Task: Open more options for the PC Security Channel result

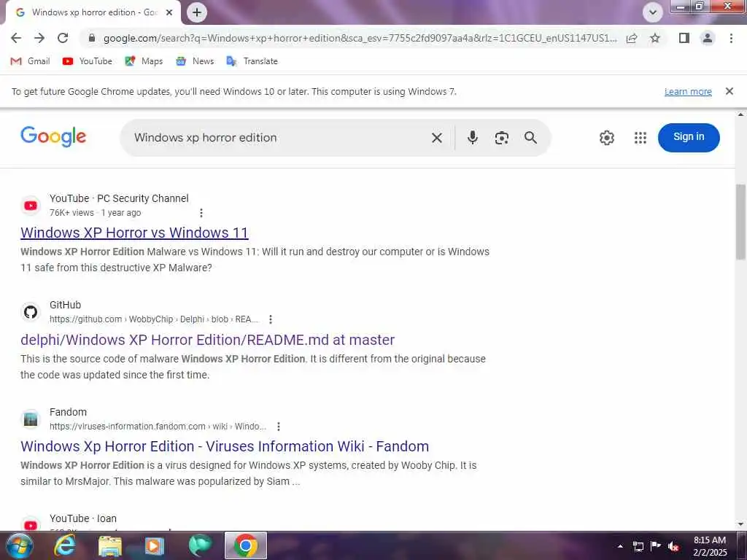Action: pos(201,213)
